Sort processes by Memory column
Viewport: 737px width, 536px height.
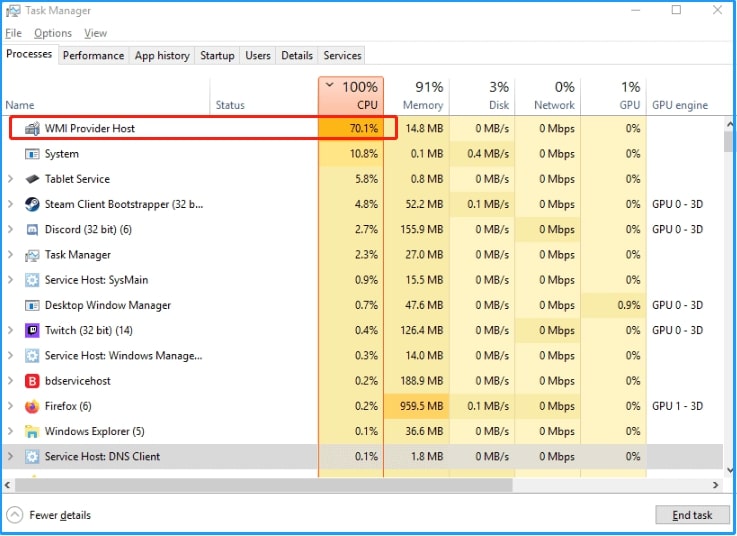tap(422, 96)
